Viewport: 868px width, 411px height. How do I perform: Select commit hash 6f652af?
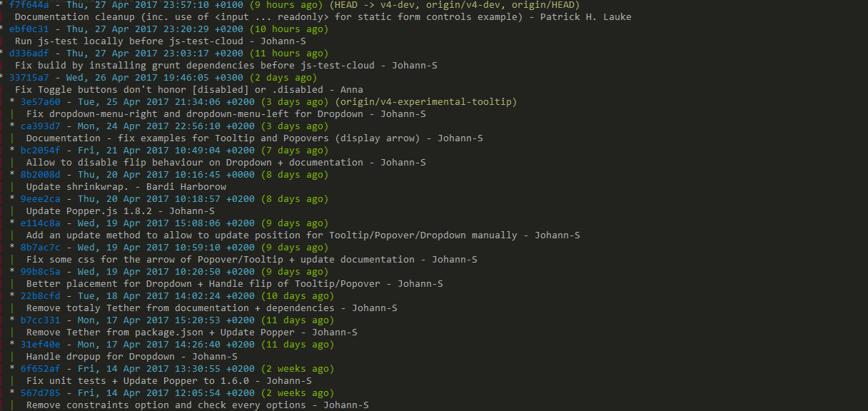pyautogui.click(x=41, y=369)
